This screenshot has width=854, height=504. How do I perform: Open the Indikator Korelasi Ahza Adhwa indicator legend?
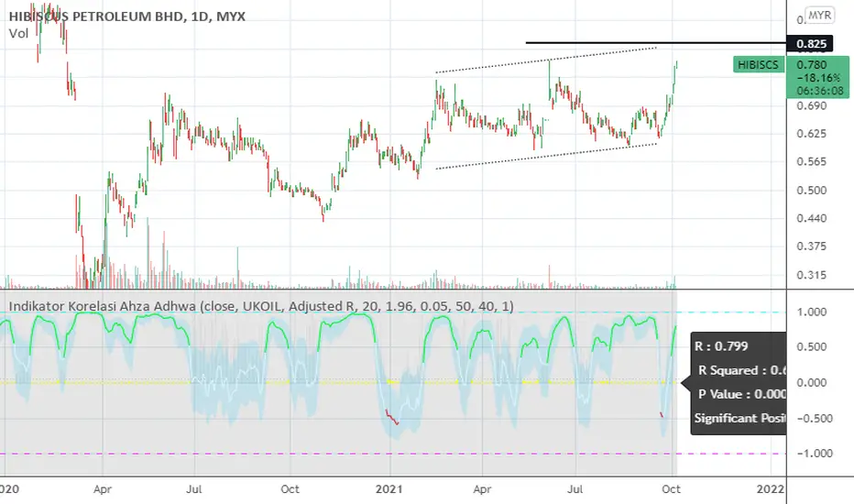(x=261, y=306)
